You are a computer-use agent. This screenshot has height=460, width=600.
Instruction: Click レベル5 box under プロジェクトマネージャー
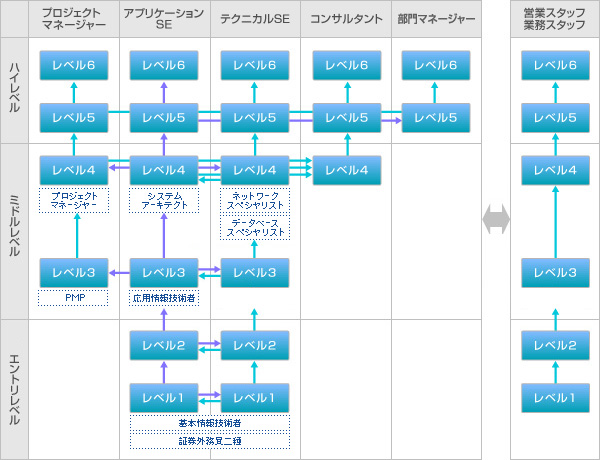[x=74, y=118]
